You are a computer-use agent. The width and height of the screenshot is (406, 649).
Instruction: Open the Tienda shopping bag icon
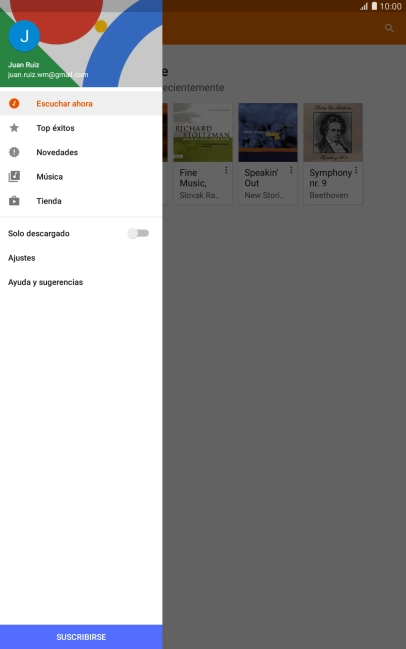(x=14, y=201)
